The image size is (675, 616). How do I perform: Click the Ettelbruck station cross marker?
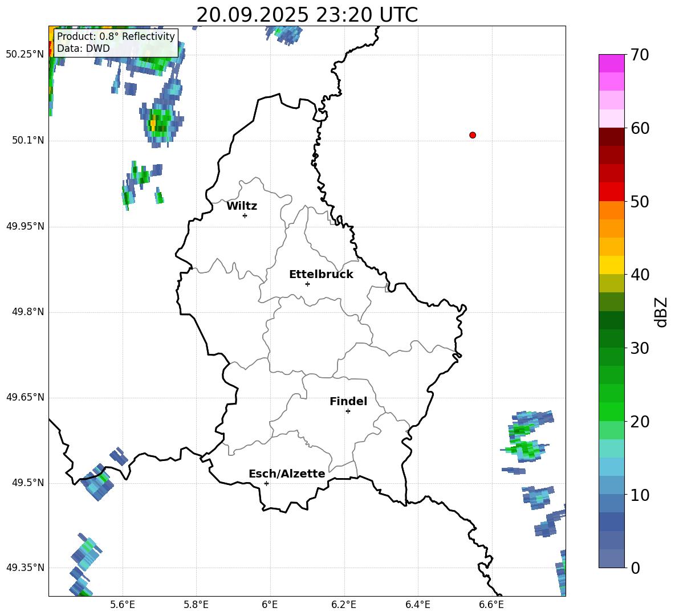coord(307,284)
